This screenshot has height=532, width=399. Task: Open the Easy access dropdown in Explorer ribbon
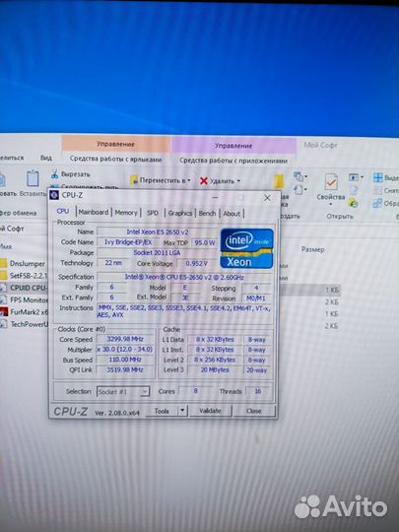point(300,189)
